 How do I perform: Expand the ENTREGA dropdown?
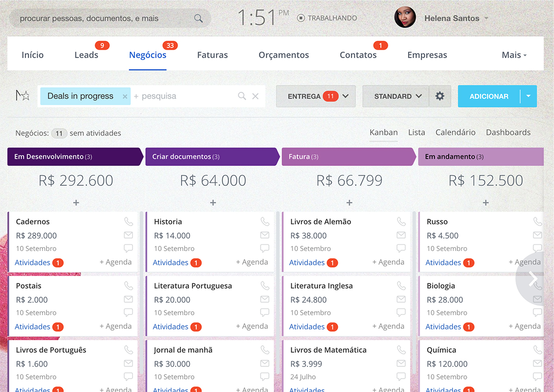pyautogui.click(x=316, y=96)
